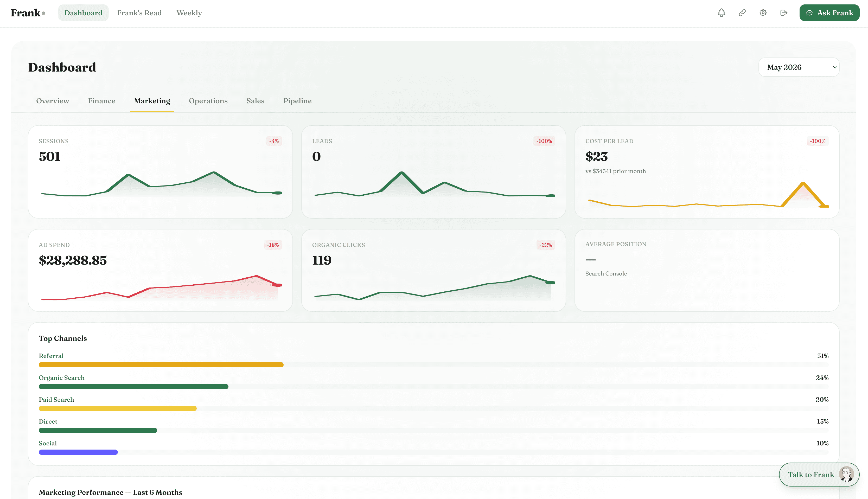Open the notifications bell icon
This screenshot has width=868, height=499.
(x=721, y=13)
